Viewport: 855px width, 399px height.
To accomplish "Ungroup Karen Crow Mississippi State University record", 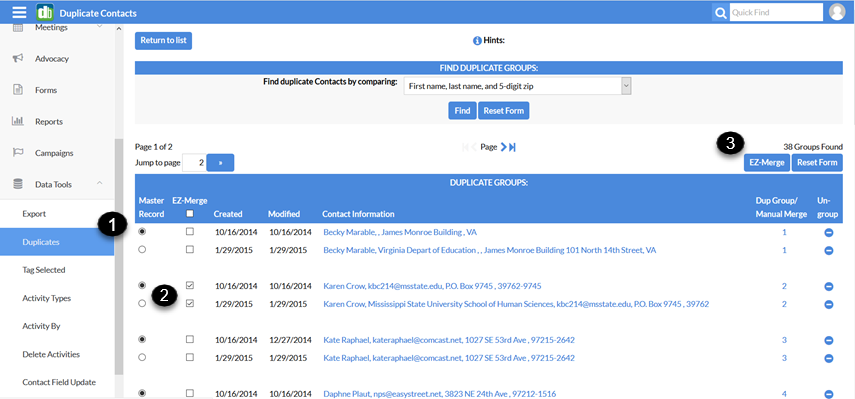I will 829,304.
